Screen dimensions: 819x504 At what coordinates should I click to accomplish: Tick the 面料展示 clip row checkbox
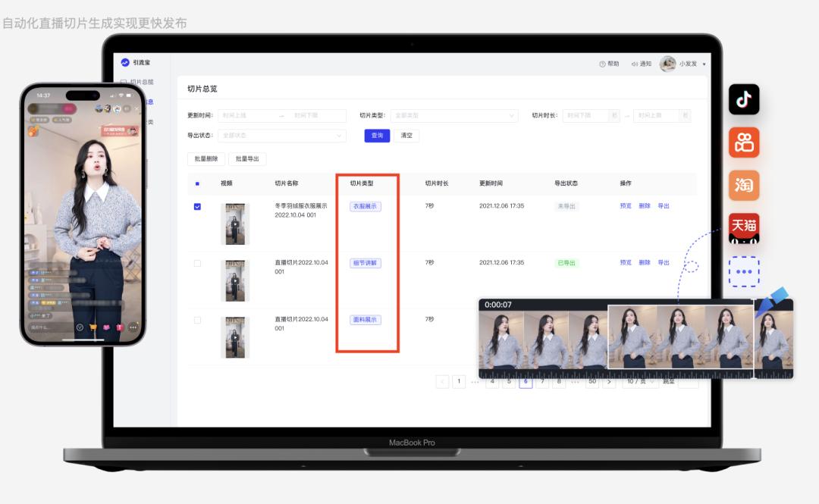(x=198, y=320)
